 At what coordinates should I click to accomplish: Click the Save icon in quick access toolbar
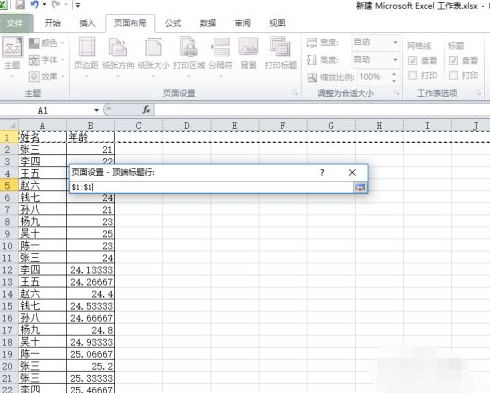[x=20, y=5]
